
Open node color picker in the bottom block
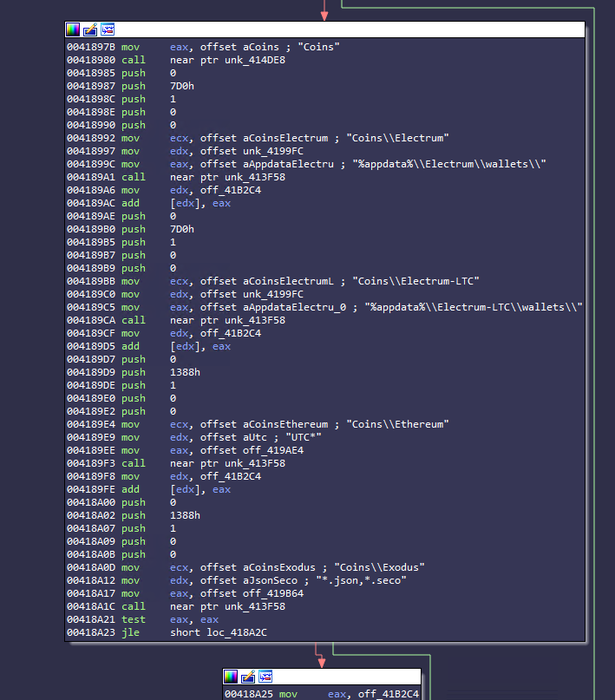231,677
